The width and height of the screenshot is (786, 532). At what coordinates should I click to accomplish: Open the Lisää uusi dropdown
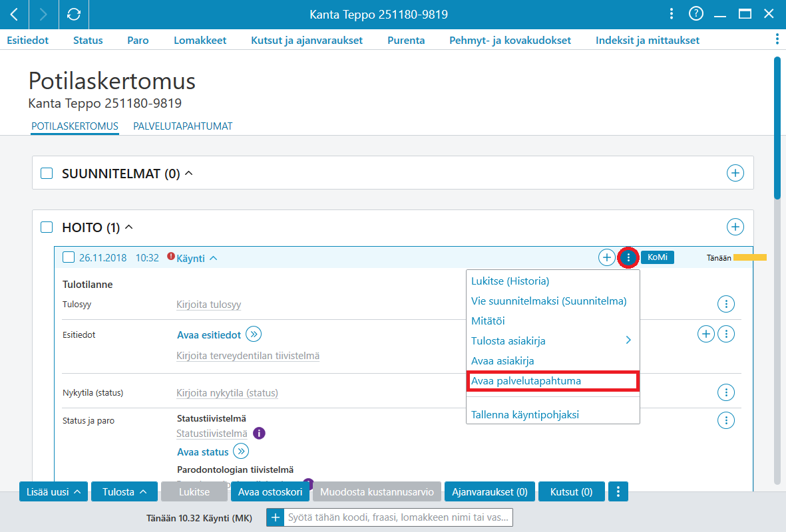tap(54, 492)
